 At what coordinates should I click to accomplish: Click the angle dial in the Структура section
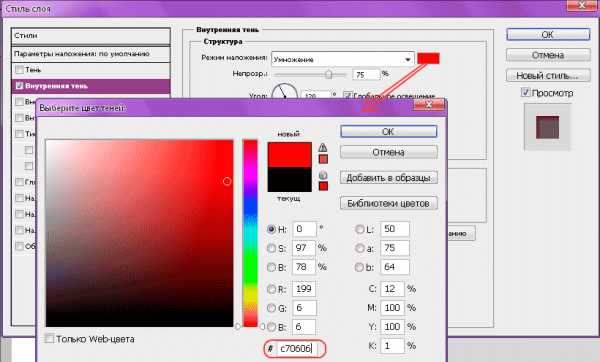click(x=284, y=92)
